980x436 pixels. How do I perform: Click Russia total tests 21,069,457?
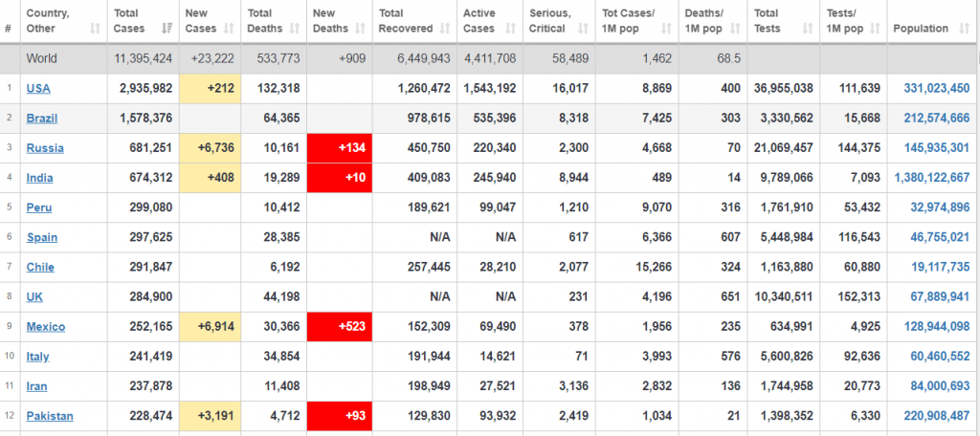(x=784, y=148)
